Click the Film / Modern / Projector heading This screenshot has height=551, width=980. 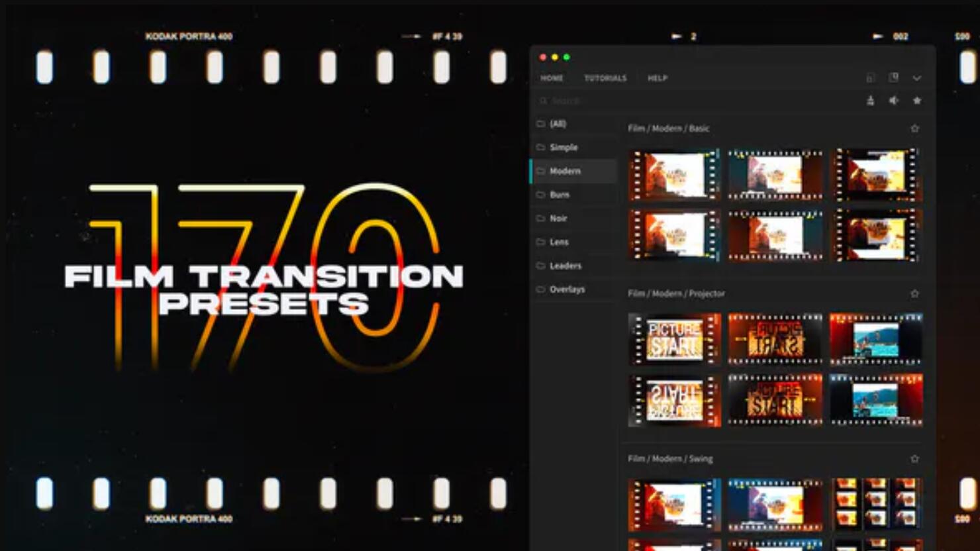click(676, 293)
